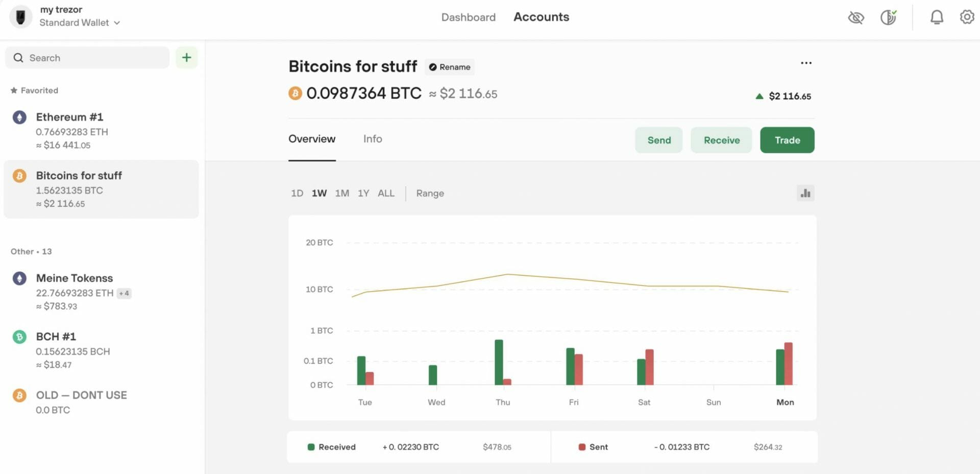
Task: Add new account with plus button
Action: pos(187,57)
